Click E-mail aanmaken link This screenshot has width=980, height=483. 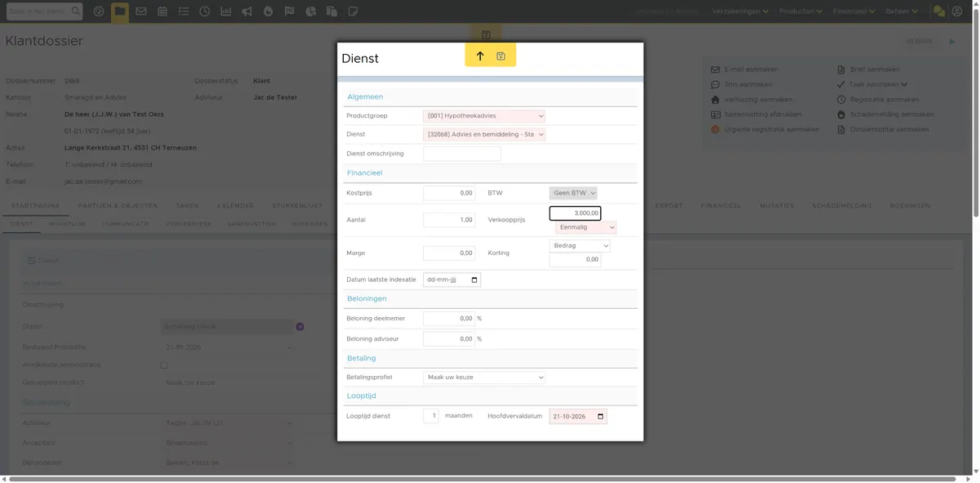(751, 69)
